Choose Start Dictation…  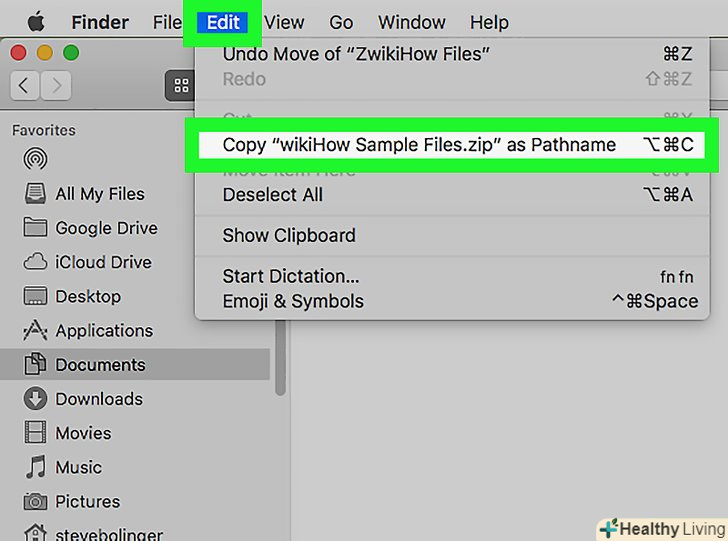pos(452,276)
